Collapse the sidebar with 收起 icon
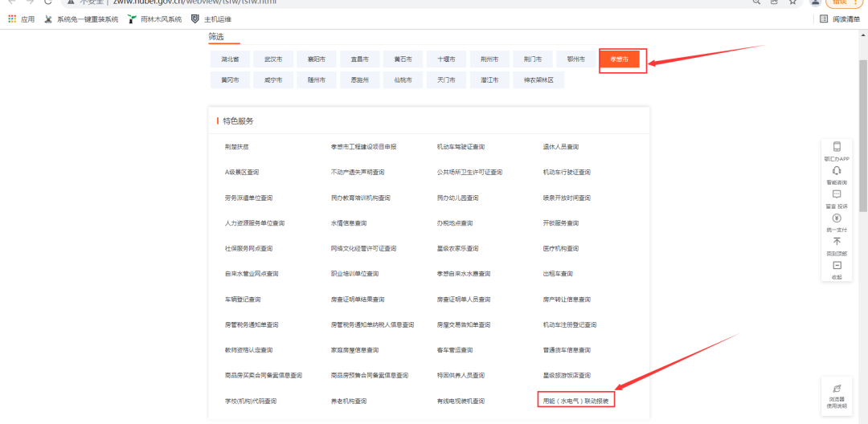Screen dimensions: 868x424 point(837,266)
